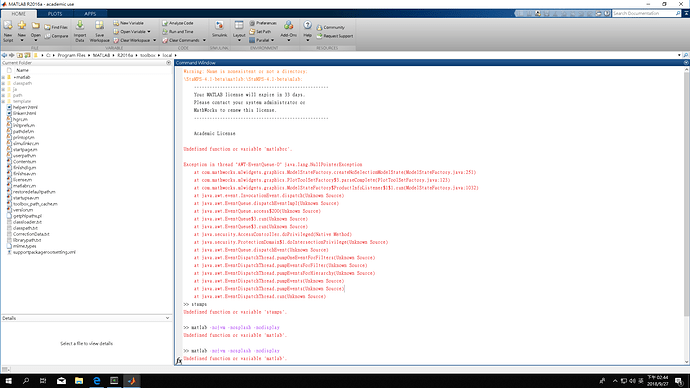Switch to the APPS tab

point(90,14)
